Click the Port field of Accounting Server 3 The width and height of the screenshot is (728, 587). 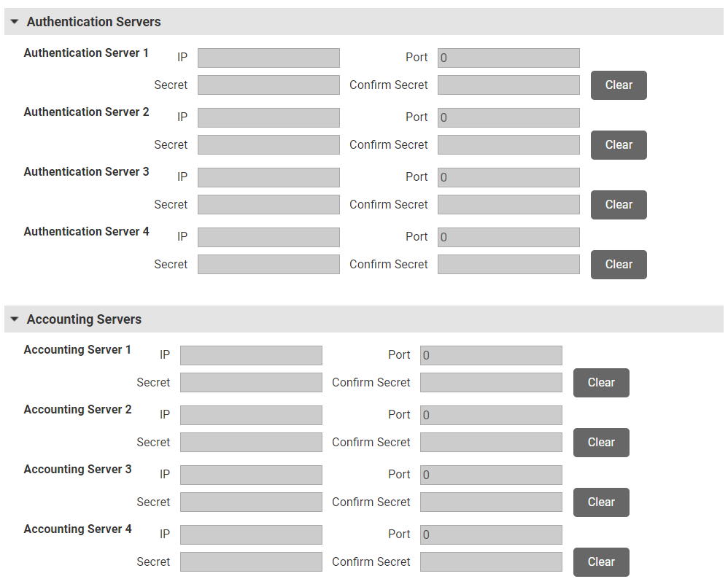[x=491, y=475]
